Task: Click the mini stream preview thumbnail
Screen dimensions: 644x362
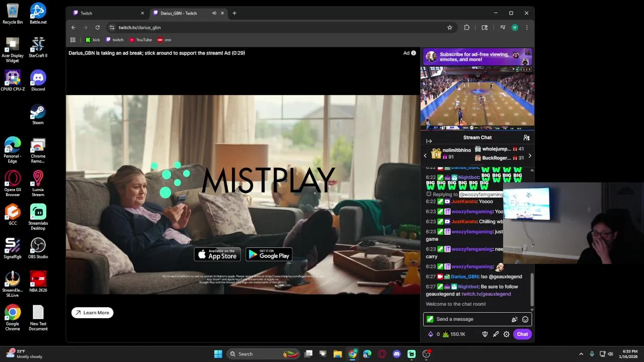Action: [x=477, y=98]
